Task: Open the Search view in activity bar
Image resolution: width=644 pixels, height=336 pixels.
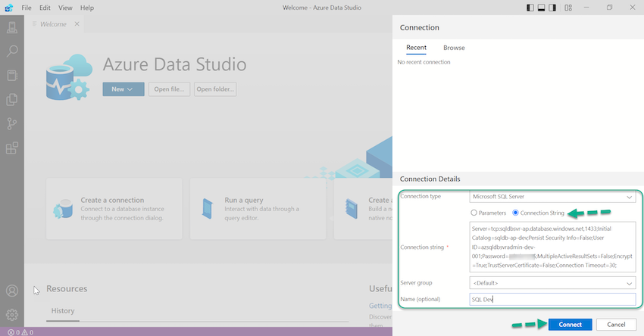Action: (11, 51)
